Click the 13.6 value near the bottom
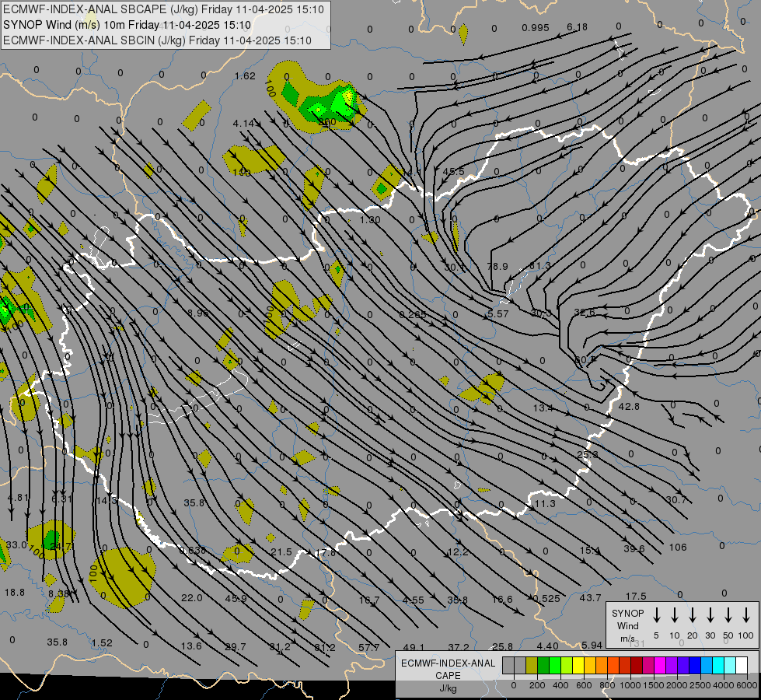The height and width of the screenshot is (700, 761). pos(191,646)
